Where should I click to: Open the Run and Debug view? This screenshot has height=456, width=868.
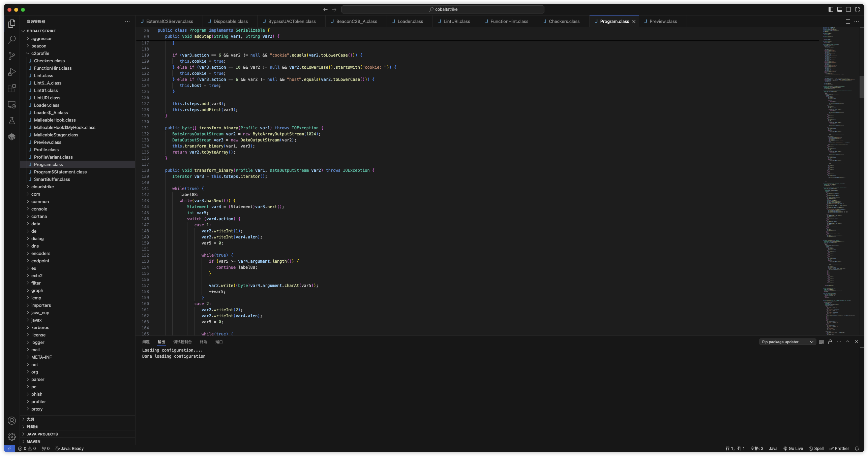click(12, 72)
